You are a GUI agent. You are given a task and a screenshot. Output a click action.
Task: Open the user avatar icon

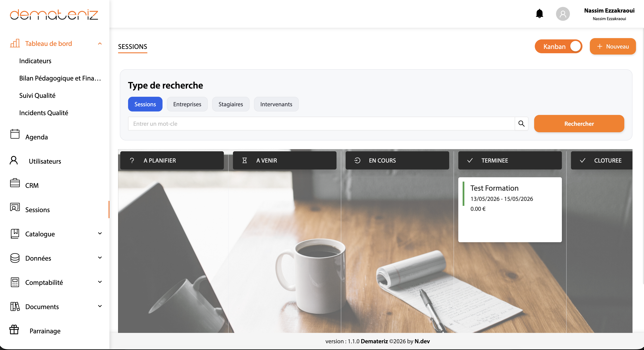pos(563,14)
